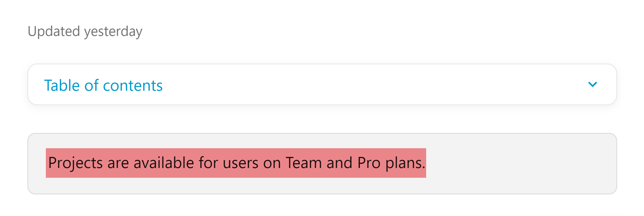Screen dimensions: 644x216
Task: Click the word Pro in the note
Action: click(369, 163)
